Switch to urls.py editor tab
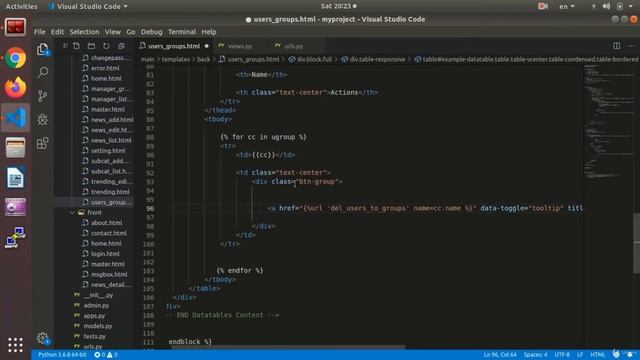The height and width of the screenshot is (360, 640). pos(293,46)
